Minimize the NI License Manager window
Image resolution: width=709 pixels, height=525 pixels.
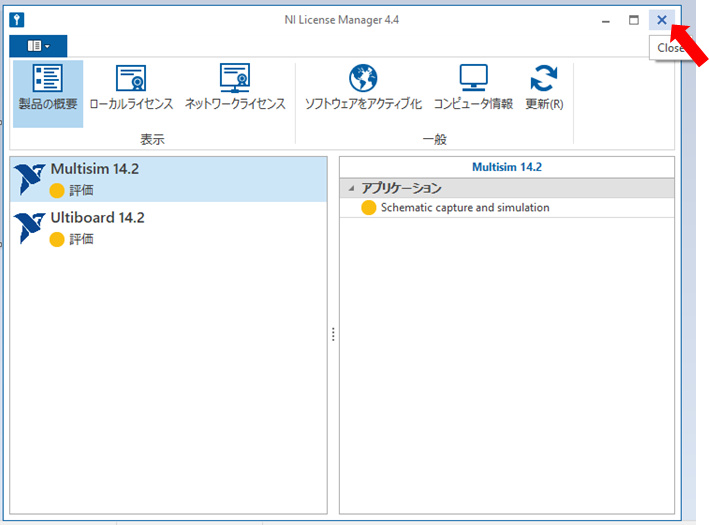pos(606,20)
